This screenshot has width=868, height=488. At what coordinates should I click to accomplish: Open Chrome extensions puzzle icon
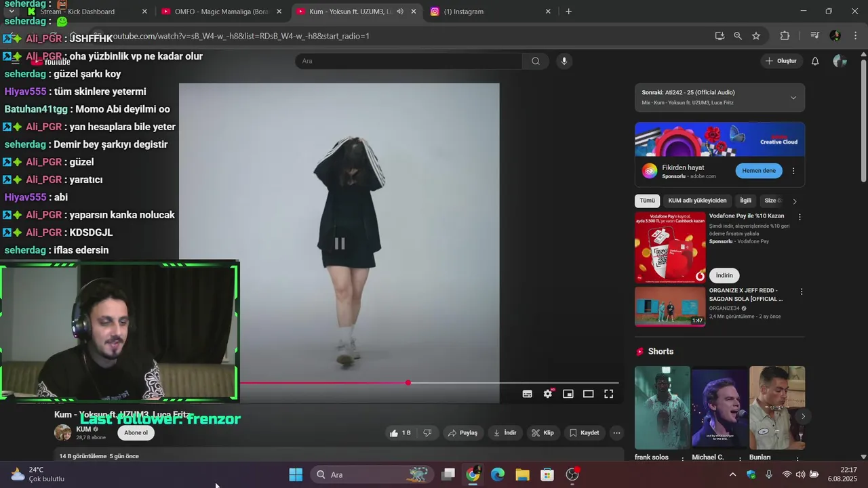(785, 36)
